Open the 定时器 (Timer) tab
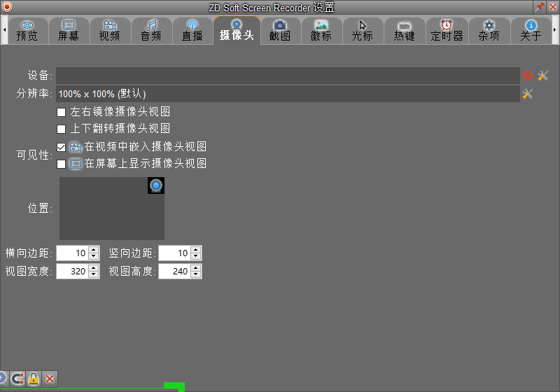Image resolution: width=560 pixels, height=392 pixels. click(447, 31)
